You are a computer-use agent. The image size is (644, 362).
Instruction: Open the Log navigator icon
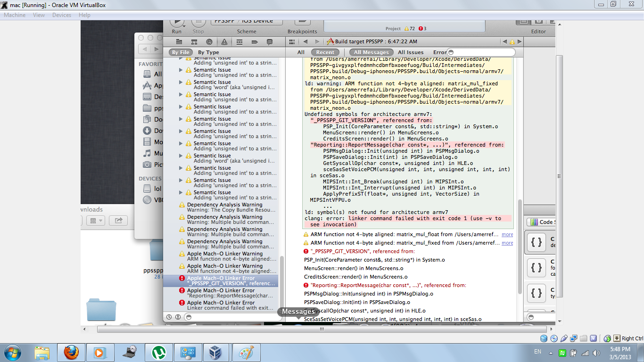[x=270, y=42]
